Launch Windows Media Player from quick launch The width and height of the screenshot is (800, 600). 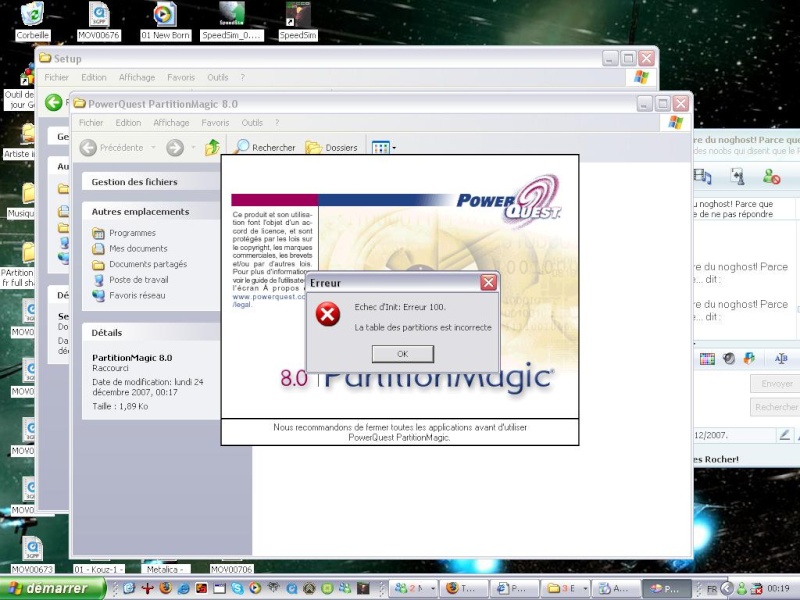coord(255,588)
